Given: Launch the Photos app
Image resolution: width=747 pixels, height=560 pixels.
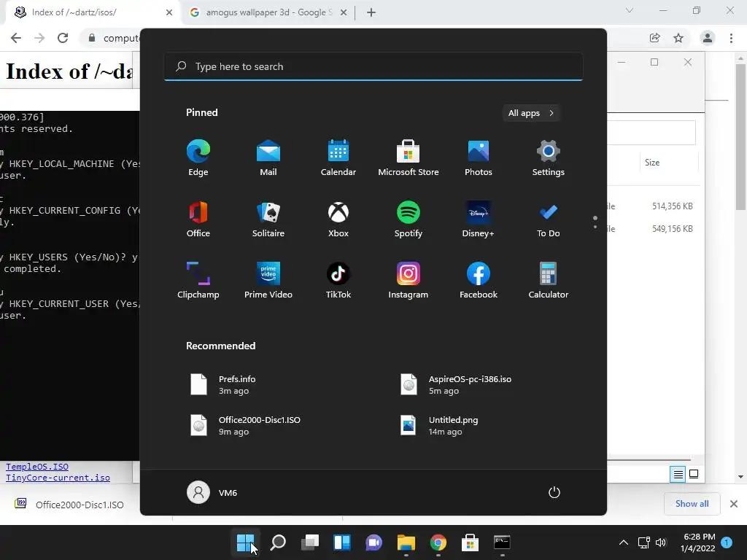Looking at the screenshot, I should pyautogui.click(x=479, y=158).
